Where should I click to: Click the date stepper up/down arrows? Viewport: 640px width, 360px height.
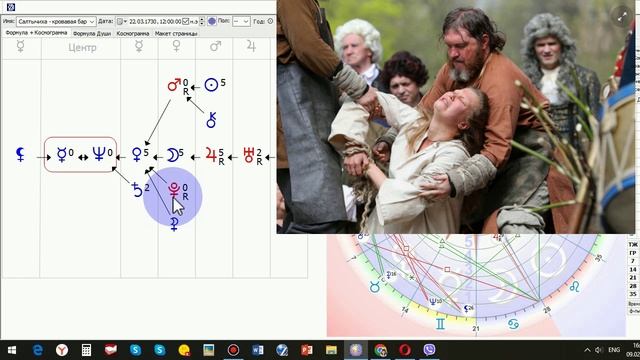(202, 21)
